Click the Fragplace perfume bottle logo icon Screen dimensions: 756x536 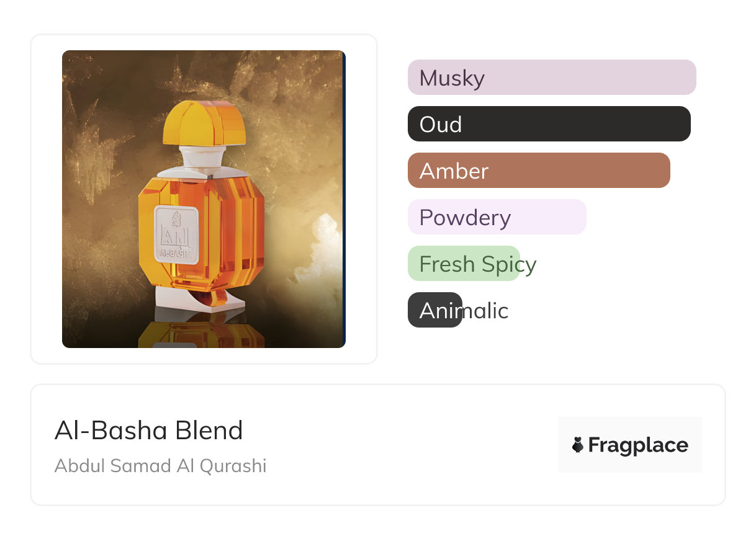click(578, 445)
